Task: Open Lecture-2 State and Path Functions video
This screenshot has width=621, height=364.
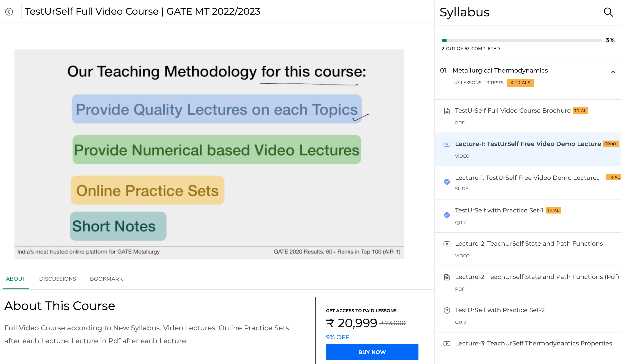Action: coord(528,249)
